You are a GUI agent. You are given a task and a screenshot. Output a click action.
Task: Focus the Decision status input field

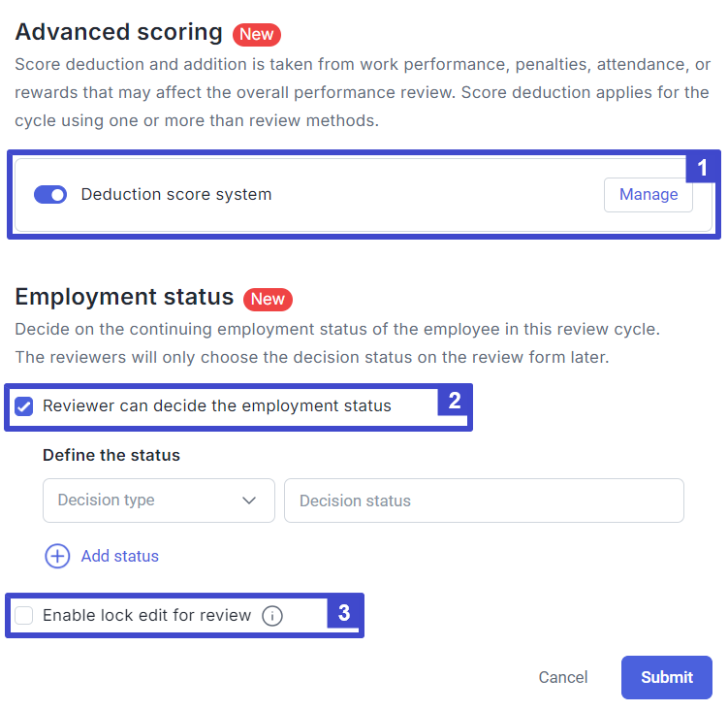484,501
